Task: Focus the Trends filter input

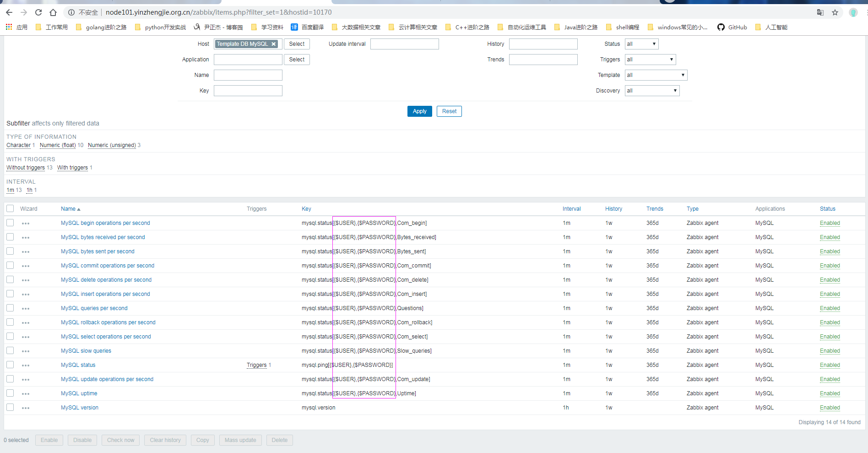Action: point(543,60)
